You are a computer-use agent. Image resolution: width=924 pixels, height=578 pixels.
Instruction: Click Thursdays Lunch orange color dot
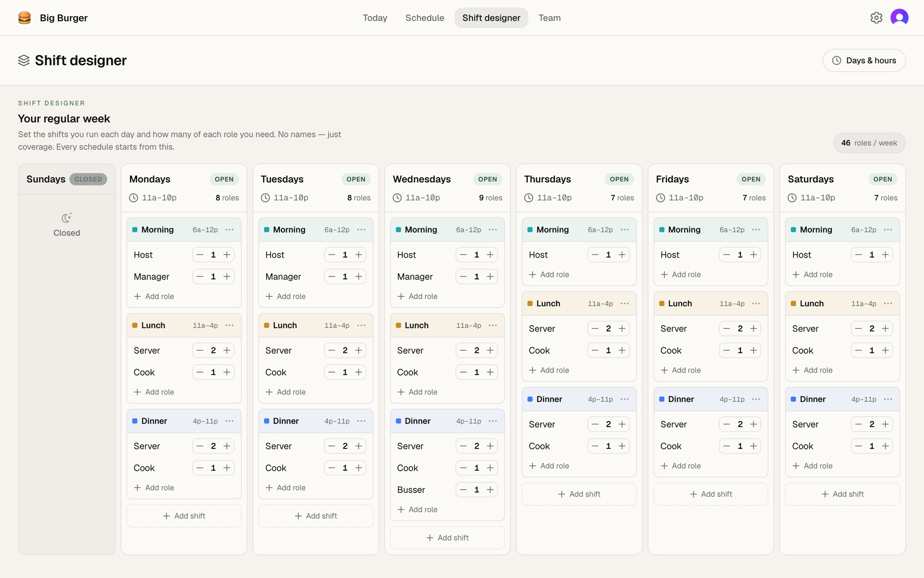[530, 304]
